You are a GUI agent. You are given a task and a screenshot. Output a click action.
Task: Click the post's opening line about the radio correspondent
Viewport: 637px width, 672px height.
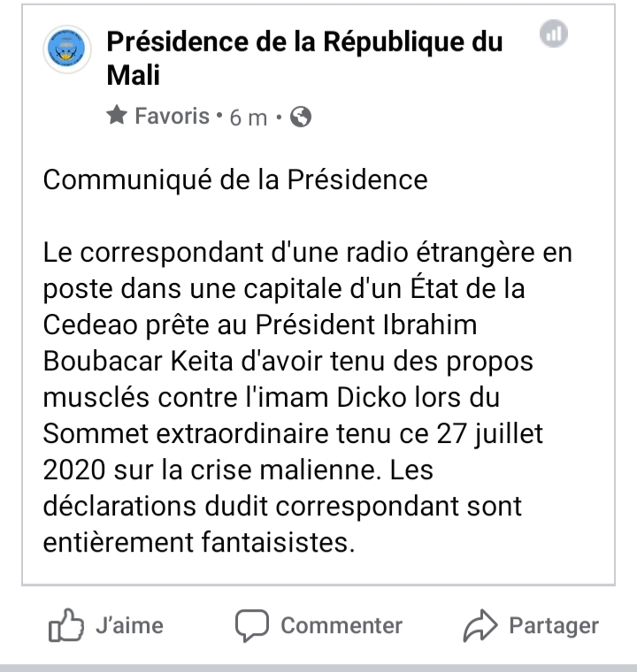tap(307, 253)
